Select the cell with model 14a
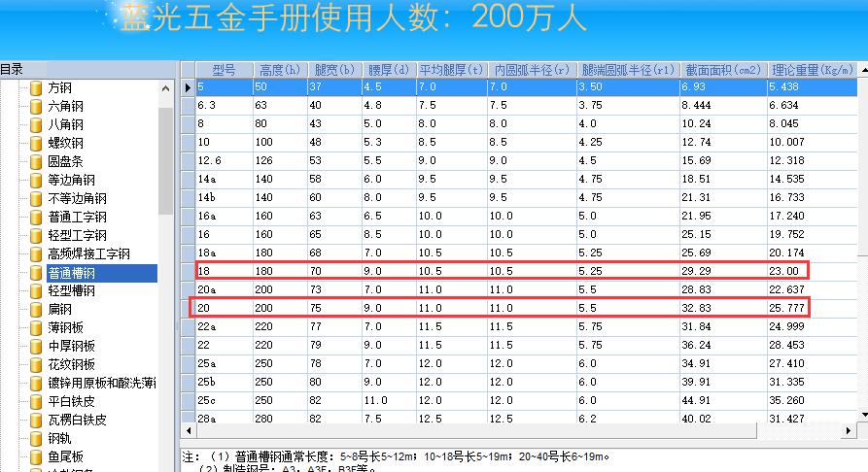This screenshot has height=472, width=868. [x=225, y=180]
